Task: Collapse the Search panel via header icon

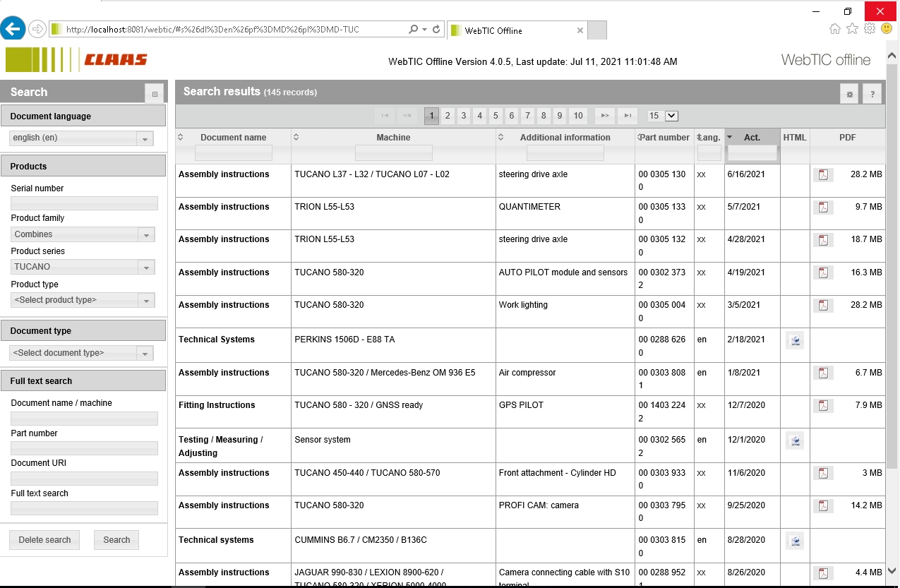Action: point(154,93)
